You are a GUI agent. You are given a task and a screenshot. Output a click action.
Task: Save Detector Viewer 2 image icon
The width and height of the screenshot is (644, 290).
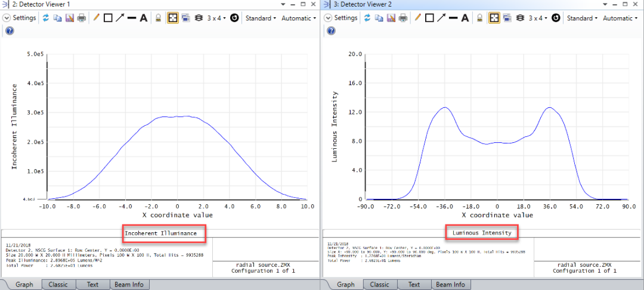[x=391, y=18]
